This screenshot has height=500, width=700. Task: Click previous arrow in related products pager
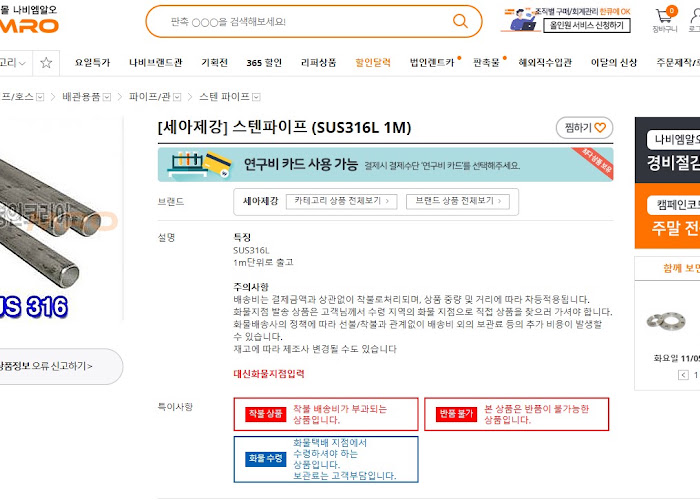(x=683, y=375)
